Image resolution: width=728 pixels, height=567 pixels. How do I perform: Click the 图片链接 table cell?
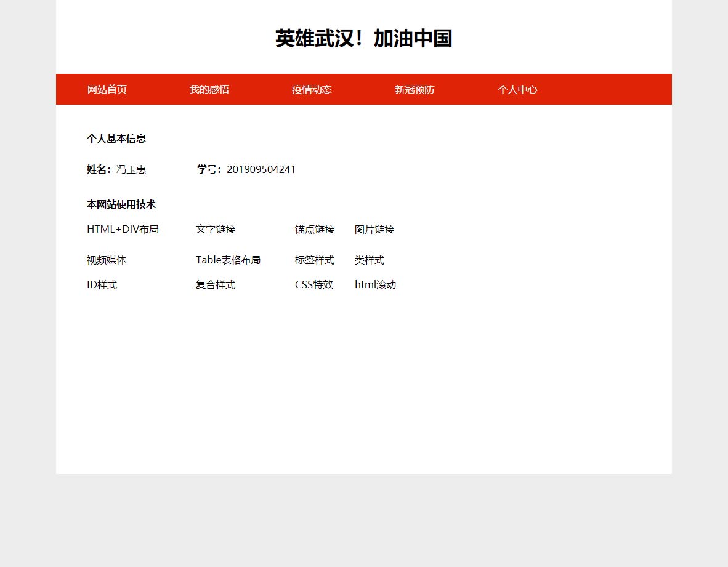click(x=374, y=229)
